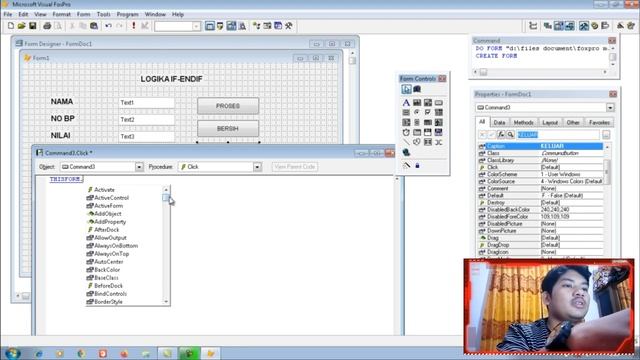The width and height of the screenshot is (640, 360).
Task: Save the form with the diskette icon
Action: [33, 26]
